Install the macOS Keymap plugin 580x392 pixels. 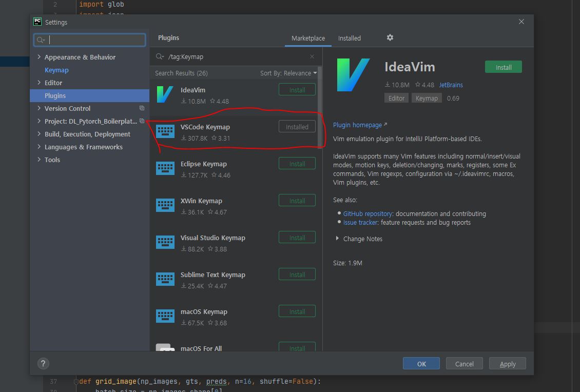tap(297, 311)
